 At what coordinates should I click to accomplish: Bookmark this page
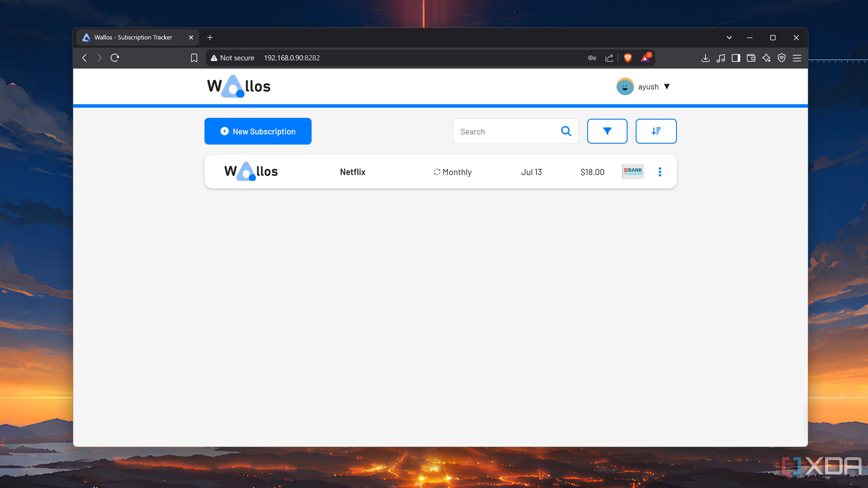(x=194, y=58)
